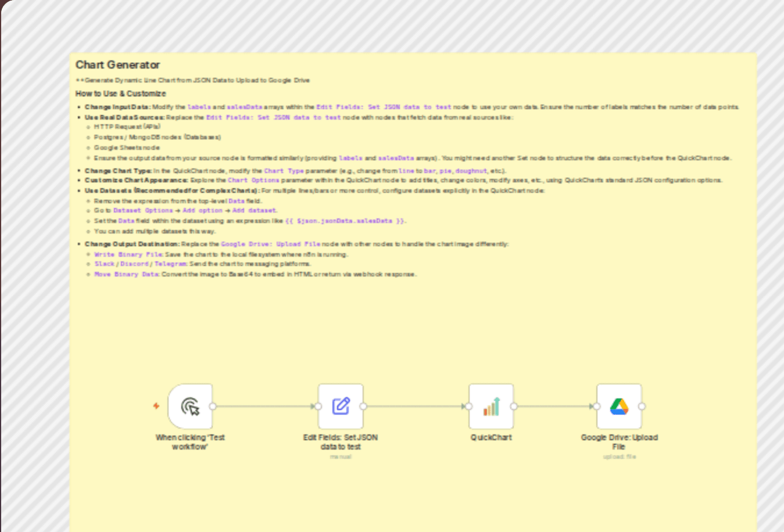Click the "pie" chart type code text

tap(445, 171)
